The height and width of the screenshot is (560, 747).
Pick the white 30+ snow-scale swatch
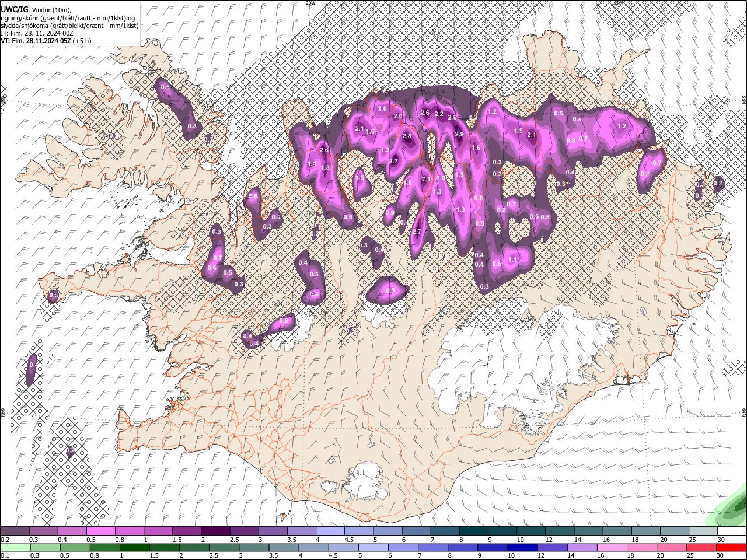(x=731, y=531)
